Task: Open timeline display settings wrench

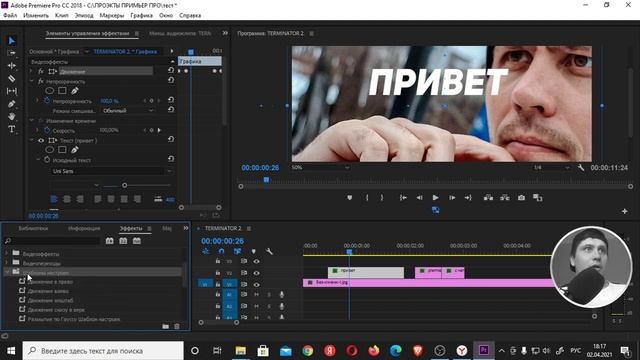Action: 269,251
